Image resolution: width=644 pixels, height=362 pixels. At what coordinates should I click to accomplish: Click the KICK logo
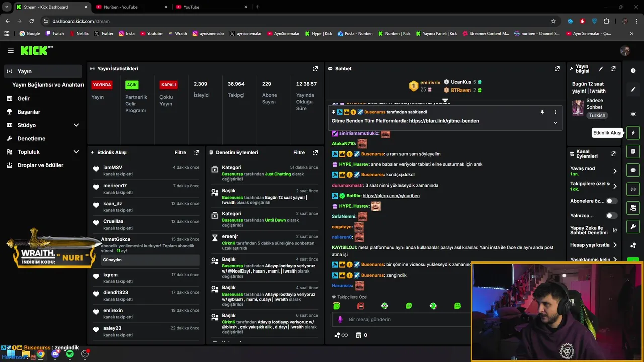pyautogui.click(x=36, y=50)
